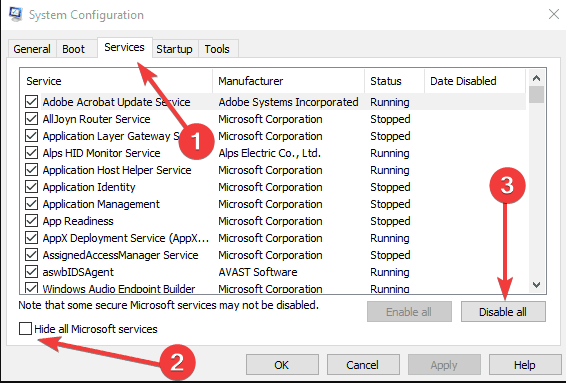This screenshot has width=566, height=383.
Task: Uncheck Windows Audio Endpoint Builder checkbox
Action: [31, 288]
